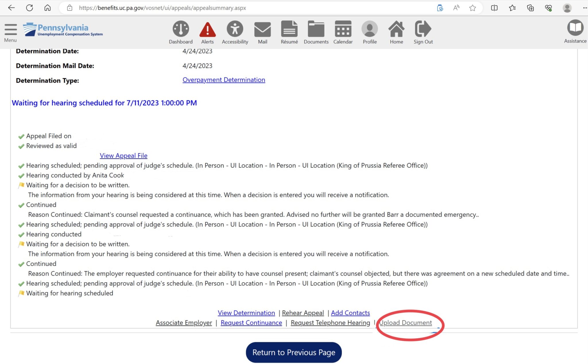
Task: Toggle the browser favorites star
Action: pyautogui.click(x=472, y=8)
